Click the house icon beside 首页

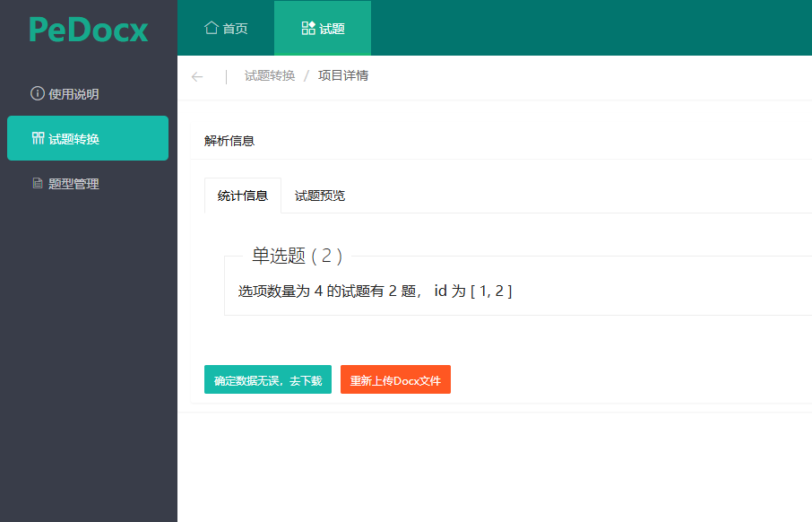pos(211,28)
